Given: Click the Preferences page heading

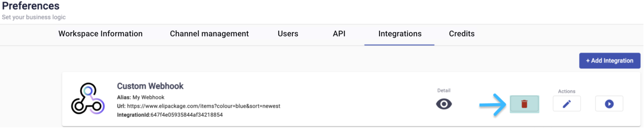Looking at the screenshot, I should (31, 6).
